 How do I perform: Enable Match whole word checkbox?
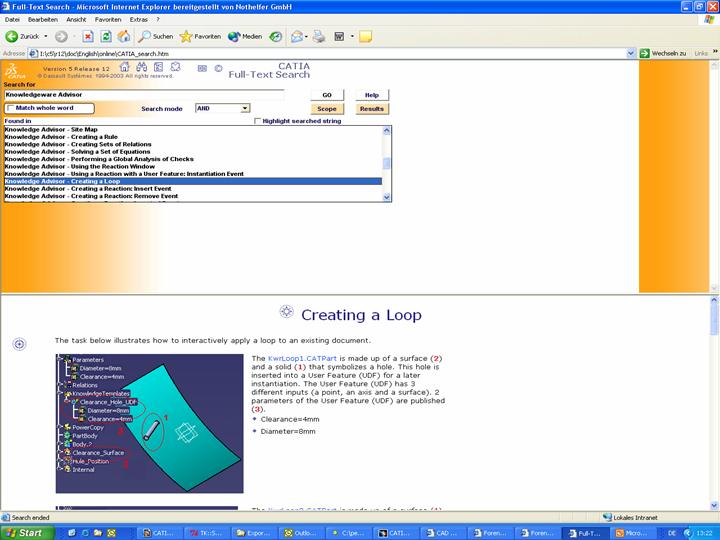point(11,108)
